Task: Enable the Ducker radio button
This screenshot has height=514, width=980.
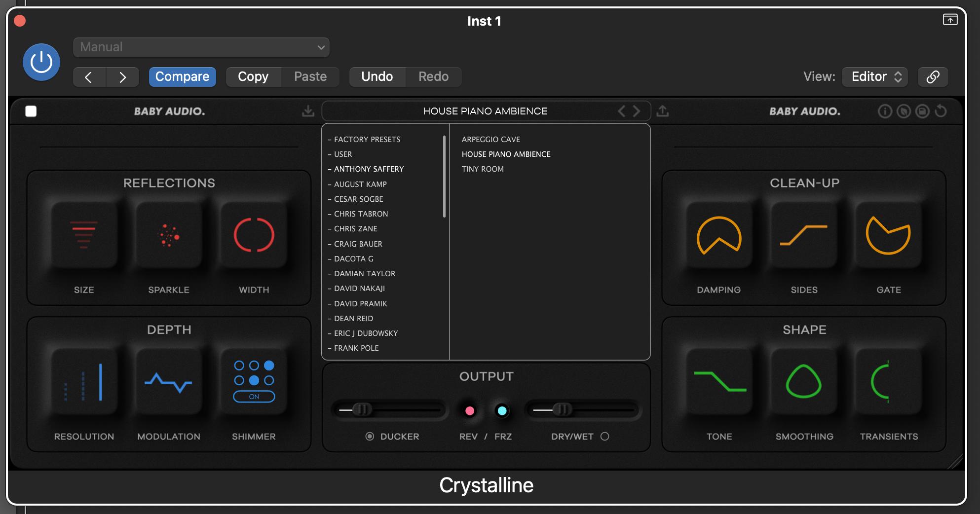Action: [x=370, y=437]
